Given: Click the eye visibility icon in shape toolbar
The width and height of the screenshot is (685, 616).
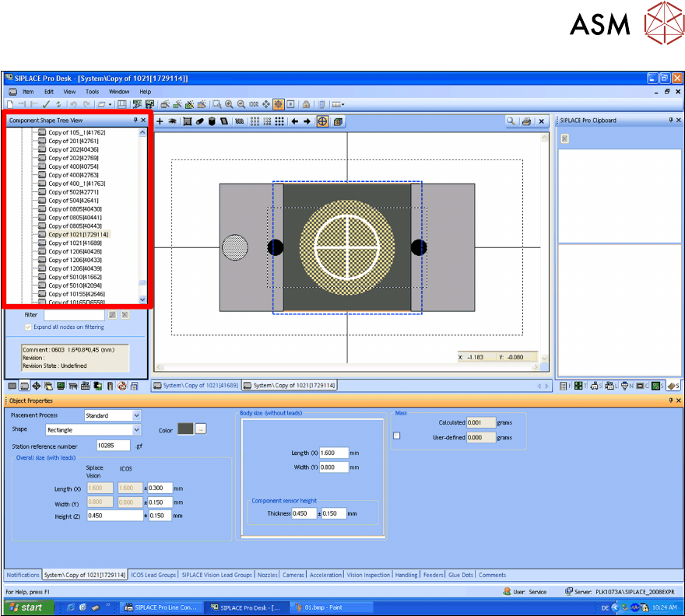Looking at the screenshot, I should (172, 121).
